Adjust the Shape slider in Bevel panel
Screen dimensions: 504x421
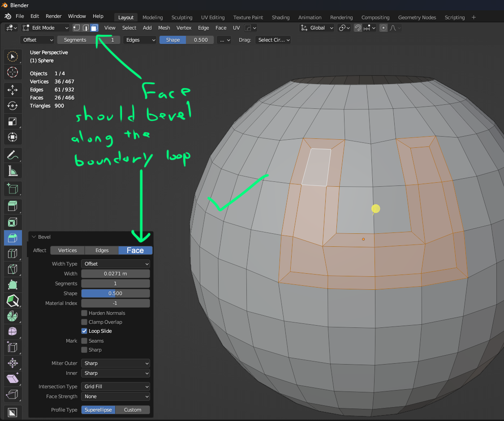[x=116, y=293]
